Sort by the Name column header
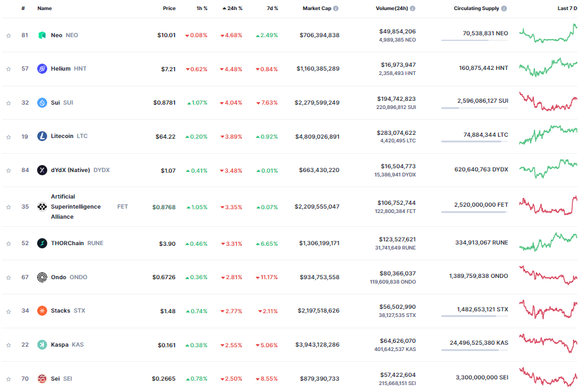Viewport: 588px width, 392px height. (x=45, y=8)
